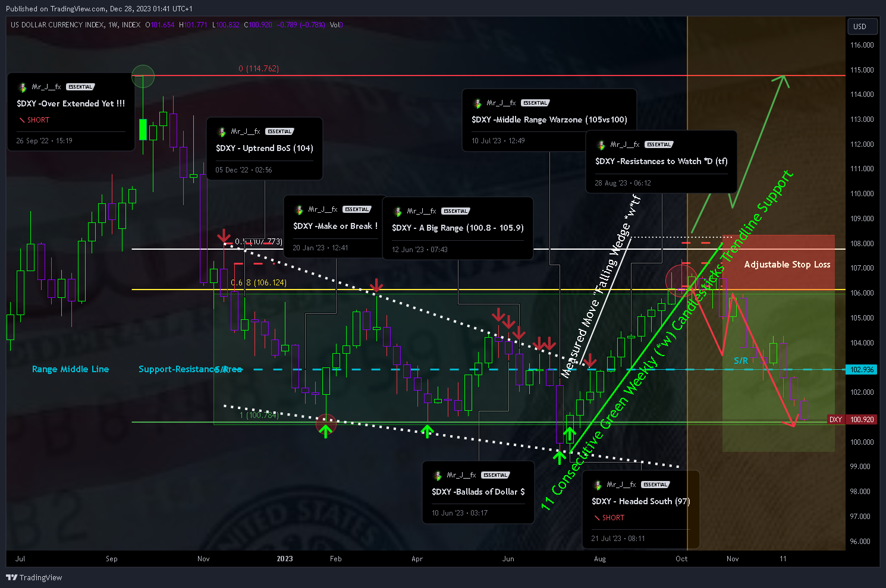Viewport: 886px width, 588px height.
Task: Click the '2023' label on time axis
Action: pyautogui.click(x=285, y=559)
